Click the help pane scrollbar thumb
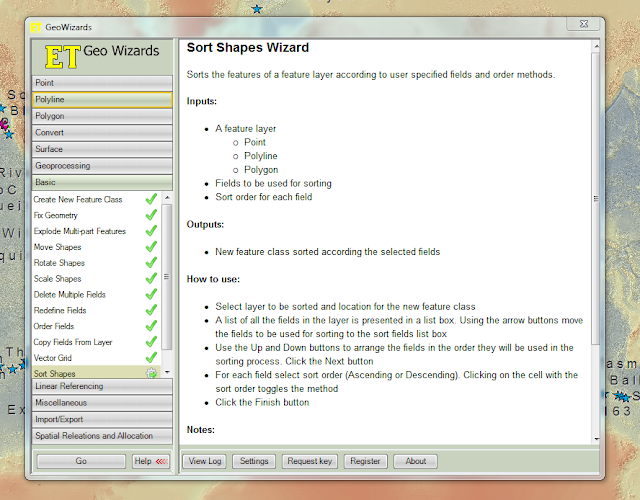 pos(596,198)
